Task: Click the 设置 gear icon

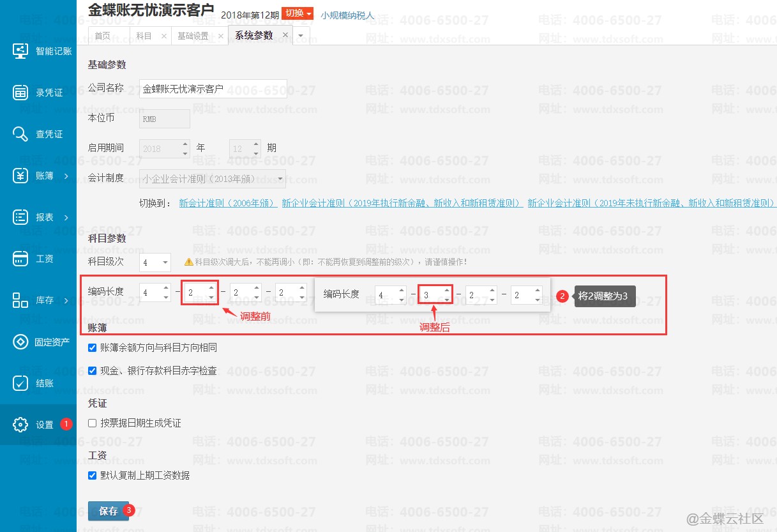Action: (x=20, y=425)
